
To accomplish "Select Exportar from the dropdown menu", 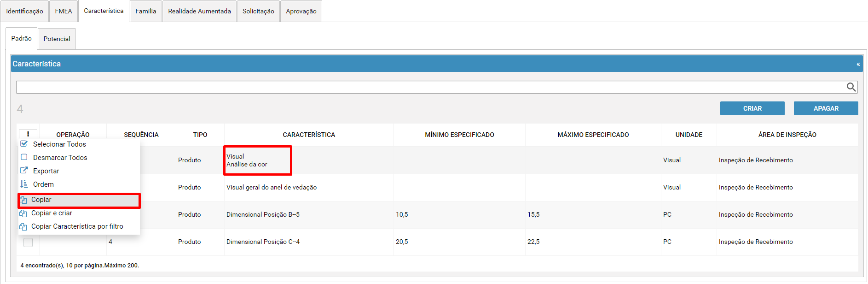I will coord(79,171).
